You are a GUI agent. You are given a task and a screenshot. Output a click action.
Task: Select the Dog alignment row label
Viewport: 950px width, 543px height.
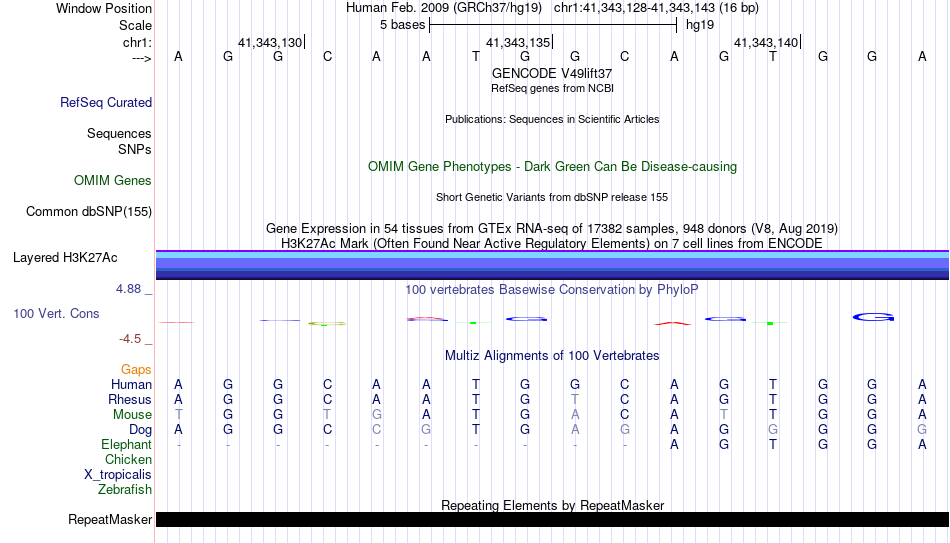pyautogui.click(x=140, y=430)
